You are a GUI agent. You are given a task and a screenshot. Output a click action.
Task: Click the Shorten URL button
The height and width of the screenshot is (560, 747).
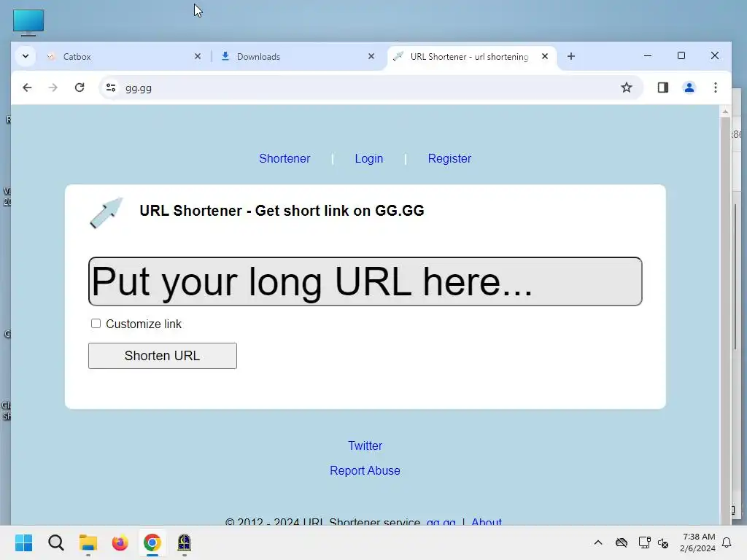(163, 356)
